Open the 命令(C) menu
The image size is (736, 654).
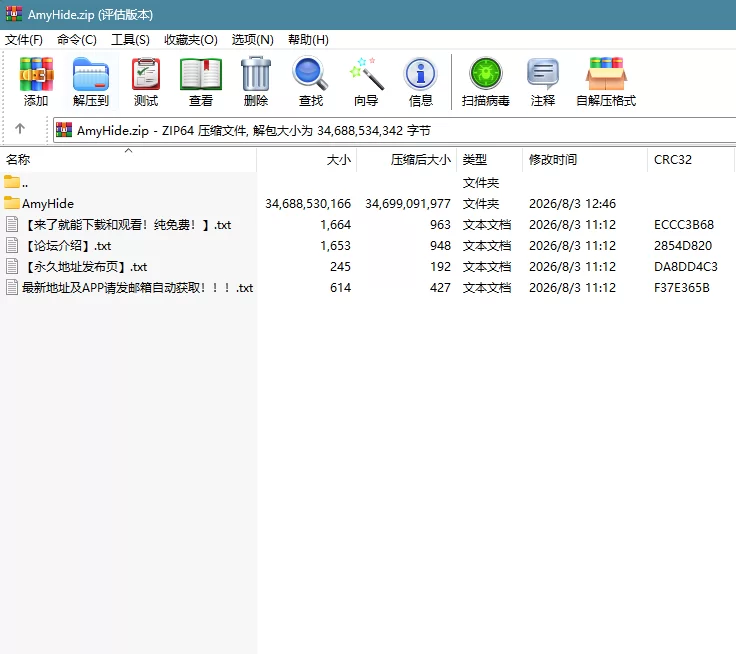[77, 39]
